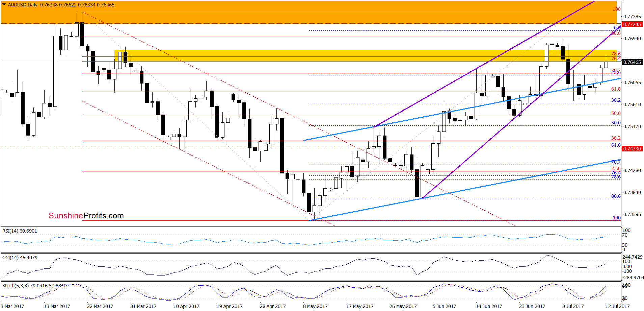Select the Stoch(5,3,3) indicator label
This screenshot has height=311, width=644.
coord(34,286)
